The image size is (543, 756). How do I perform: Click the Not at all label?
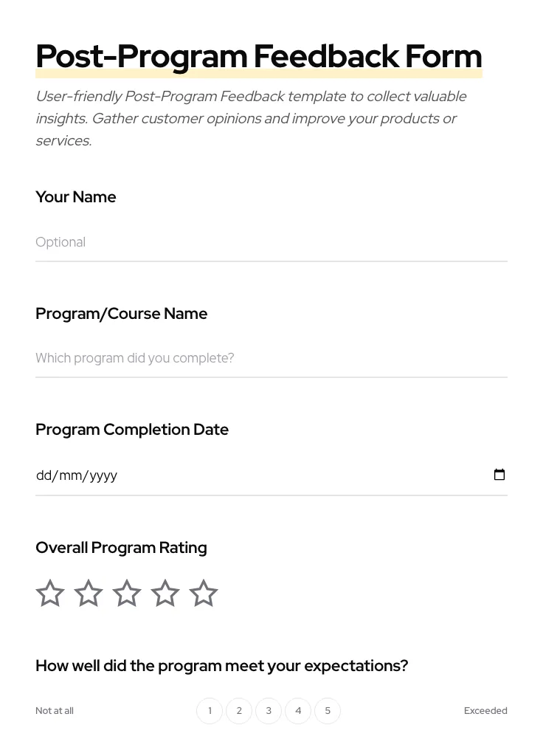point(54,710)
